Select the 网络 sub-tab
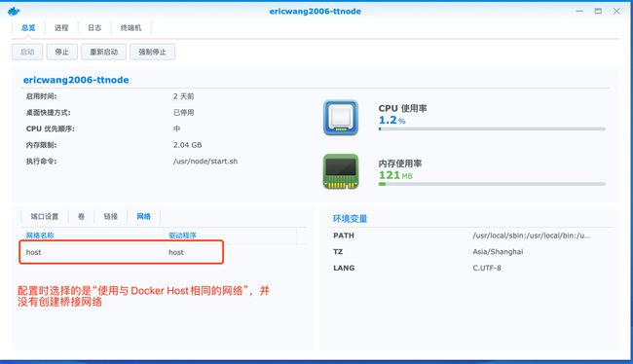The height and width of the screenshot is (364, 633). pyautogui.click(x=143, y=216)
